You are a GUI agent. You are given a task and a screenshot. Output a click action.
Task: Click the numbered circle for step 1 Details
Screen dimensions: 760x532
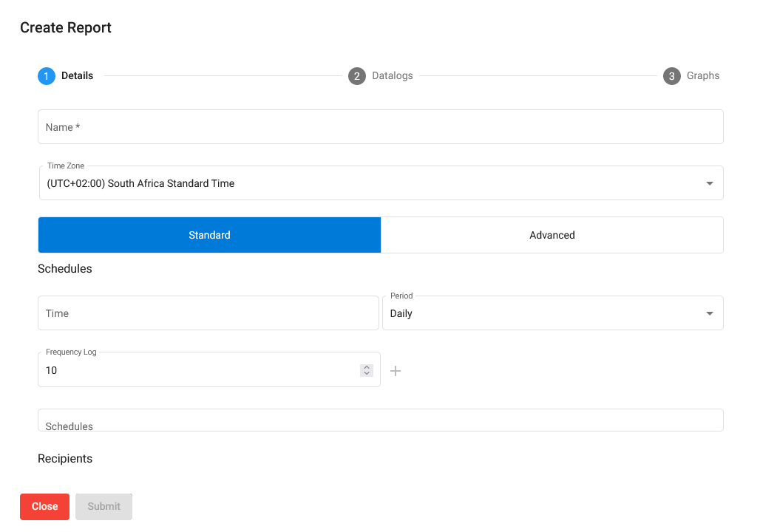(46, 75)
